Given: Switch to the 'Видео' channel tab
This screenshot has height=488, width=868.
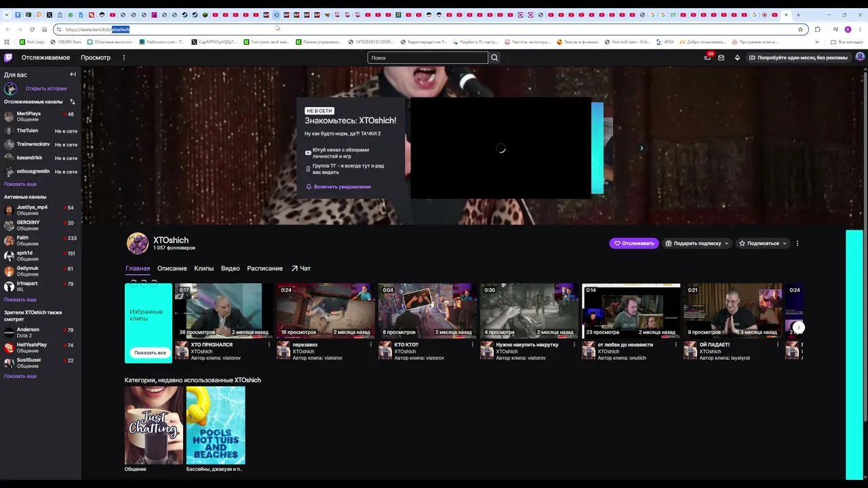Looking at the screenshot, I should click(x=231, y=268).
